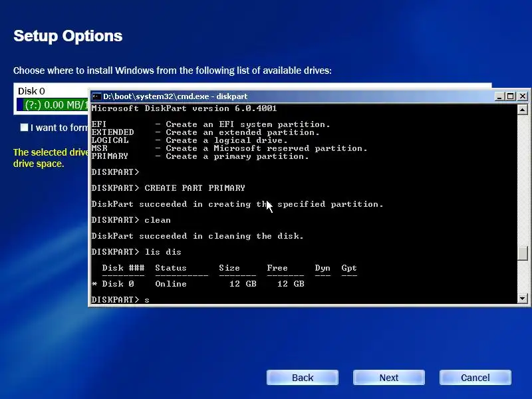The width and height of the screenshot is (532, 399).
Task: Click the 'Dyn' column header
Action: point(323,268)
